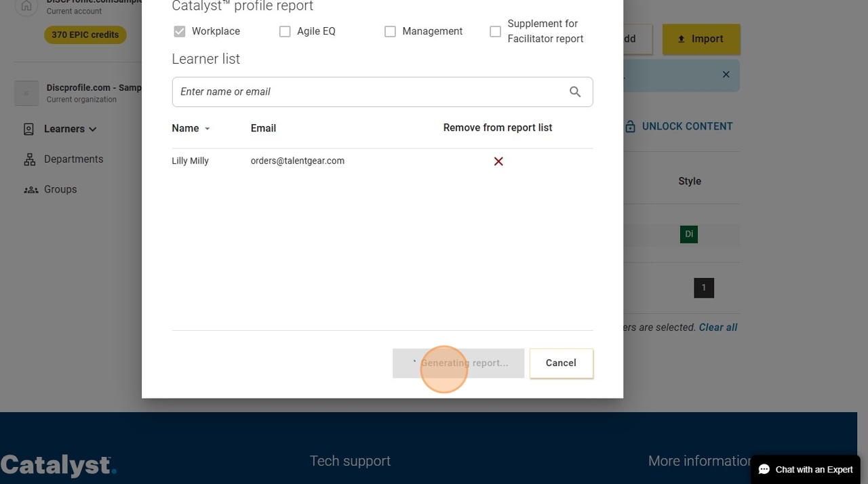
Task: Click orders@talentgear.com email cell
Action: [x=298, y=161]
